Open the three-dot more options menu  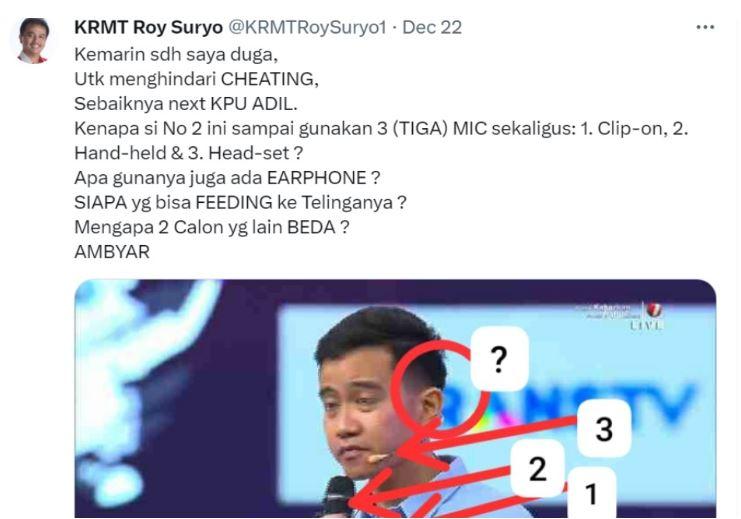705,28
